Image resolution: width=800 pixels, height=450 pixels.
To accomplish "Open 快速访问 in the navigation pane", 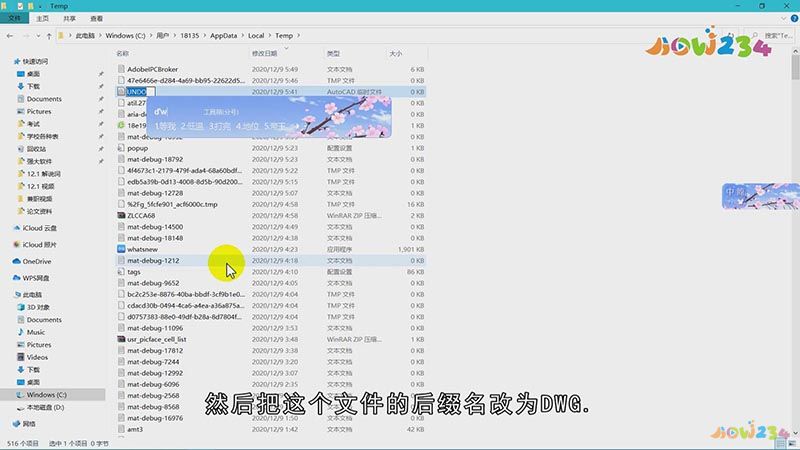I will [35, 61].
